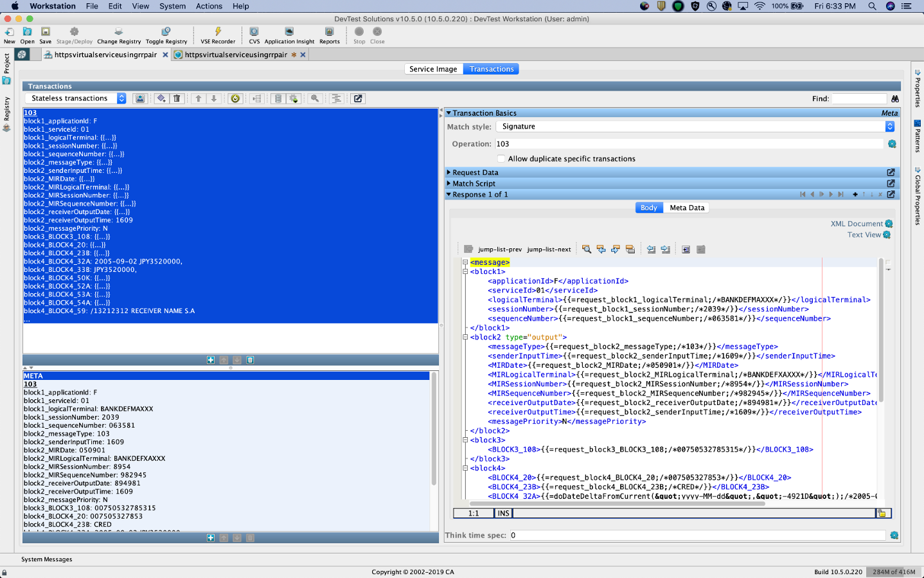Click the jump-list-prev button

point(499,249)
